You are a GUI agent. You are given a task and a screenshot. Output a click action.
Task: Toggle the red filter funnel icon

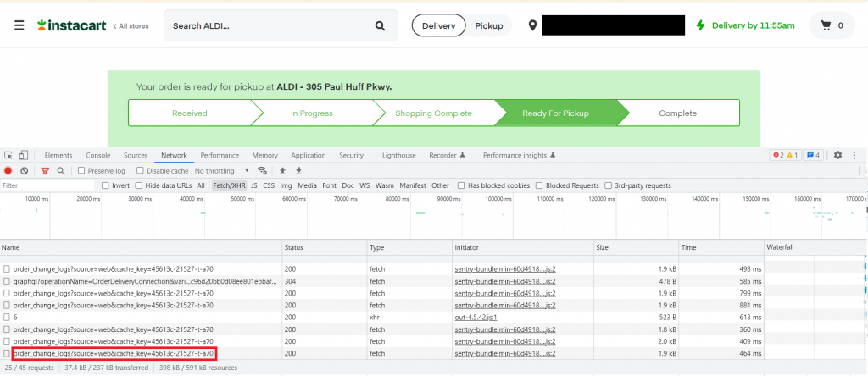(x=46, y=171)
